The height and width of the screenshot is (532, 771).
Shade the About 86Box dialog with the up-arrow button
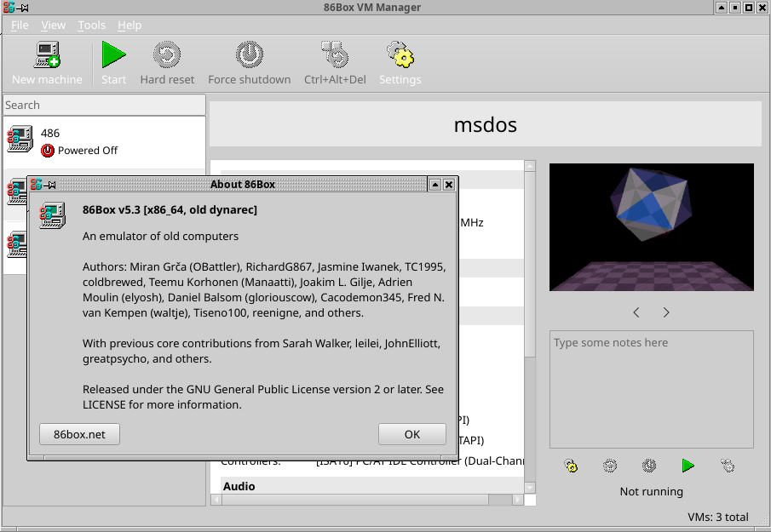pos(435,184)
